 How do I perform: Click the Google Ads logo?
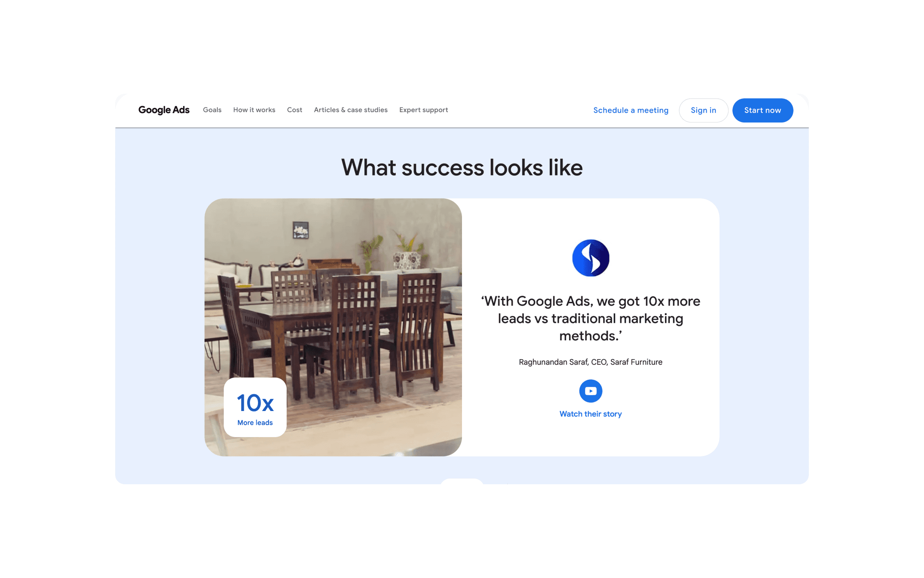point(164,110)
